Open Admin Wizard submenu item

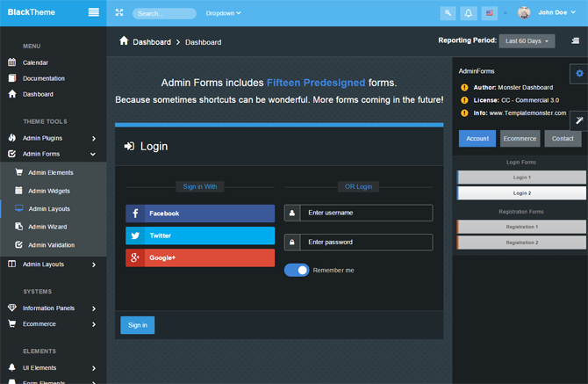click(47, 227)
